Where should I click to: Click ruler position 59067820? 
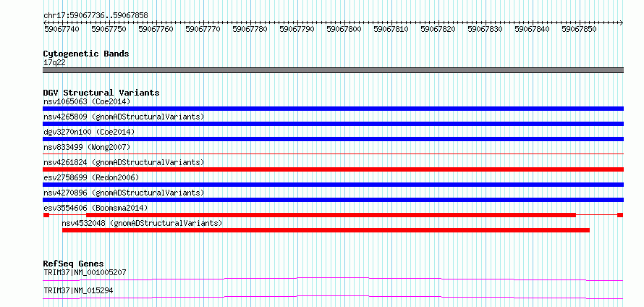[x=438, y=29]
